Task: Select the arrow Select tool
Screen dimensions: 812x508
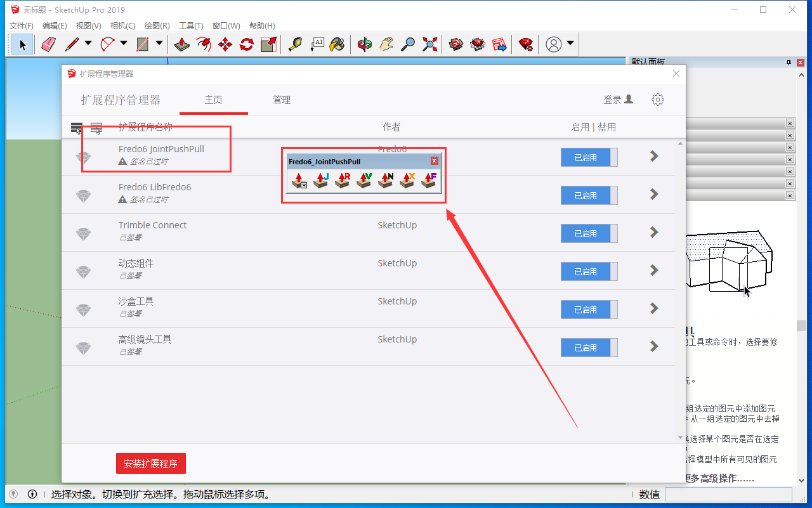Action: click(x=23, y=44)
